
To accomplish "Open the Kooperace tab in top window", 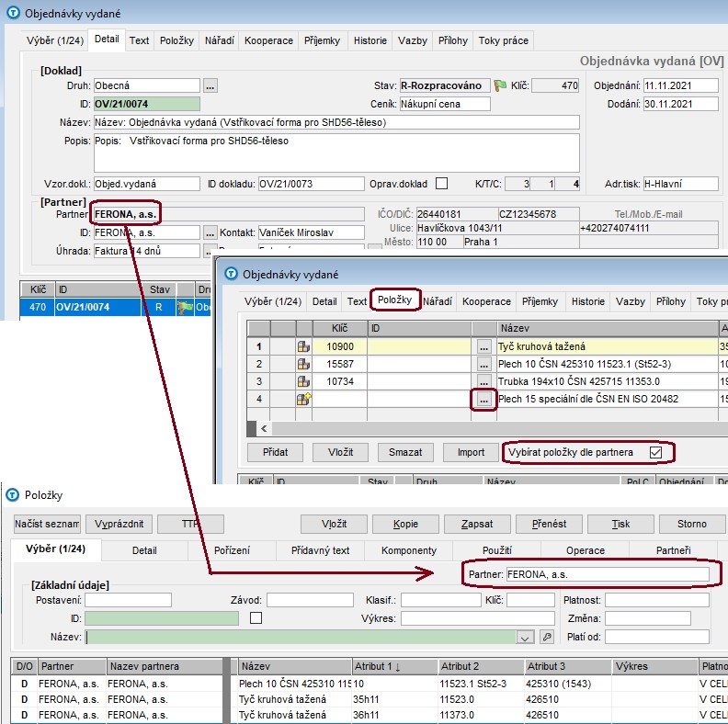I will click(x=268, y=40).
